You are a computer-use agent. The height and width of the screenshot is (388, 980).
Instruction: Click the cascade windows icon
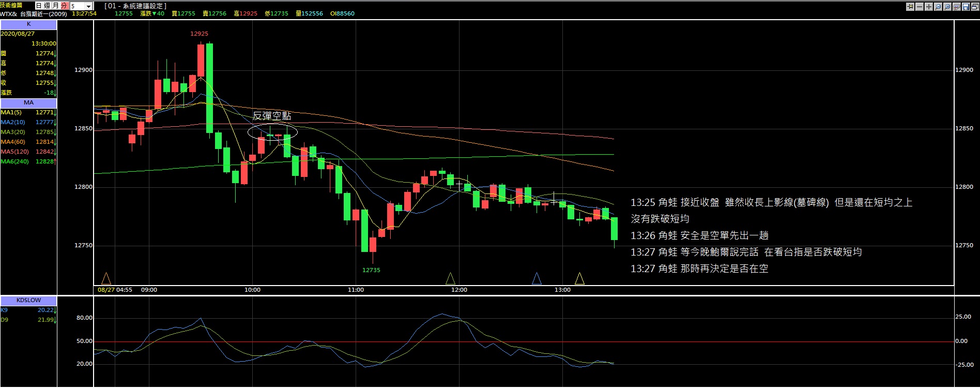975,7
